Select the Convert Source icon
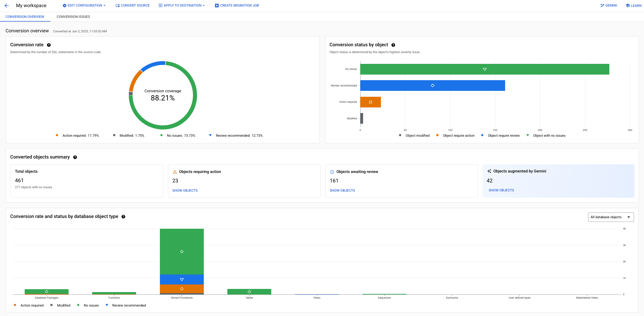644x316 pixels. click(x=117, y=5)
